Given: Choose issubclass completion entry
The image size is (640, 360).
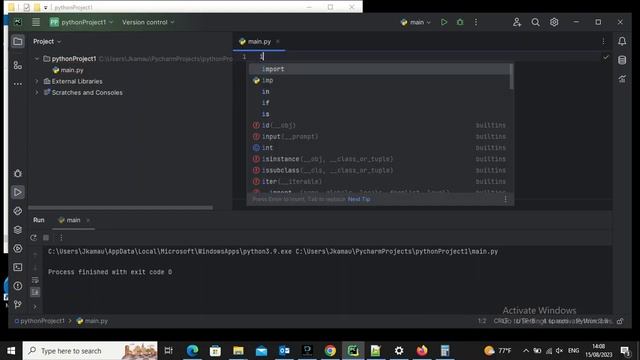Looking at the screenshot, I should [379, 170].
